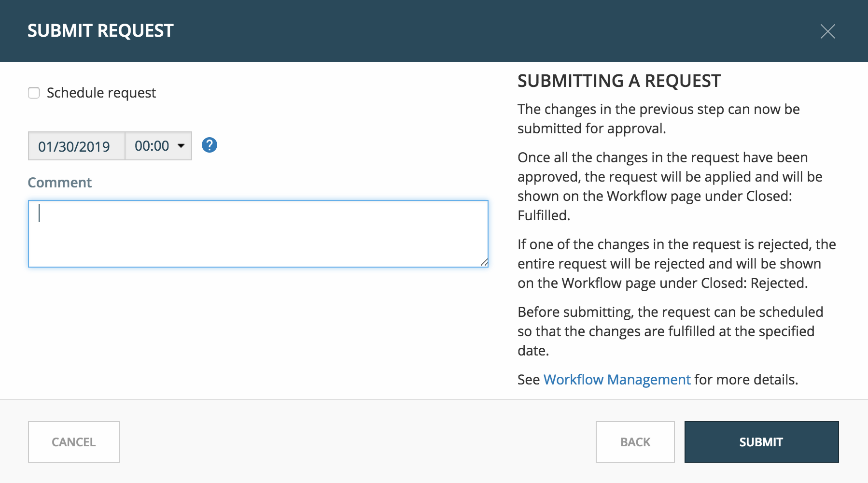Close the Submit Request dialog
This screenshot has width=868, height=483.
coord(827,31)
